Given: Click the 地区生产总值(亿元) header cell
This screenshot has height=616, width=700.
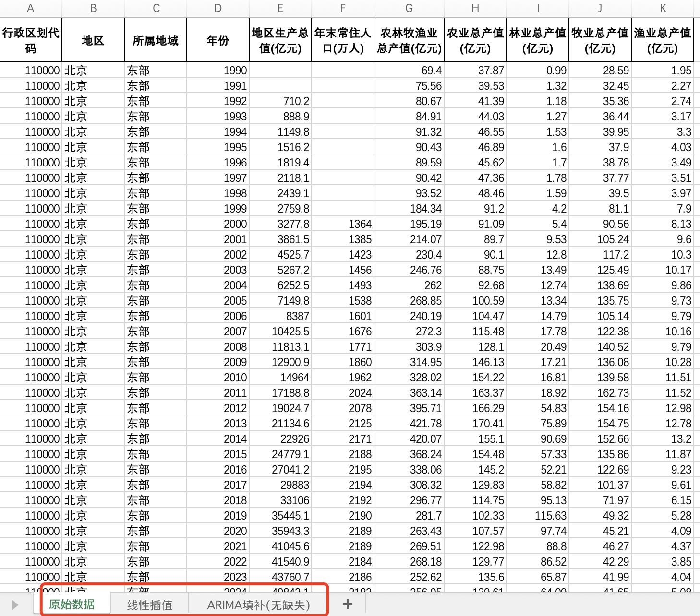Looking at the screenshot, I should (x=280, y=40).
